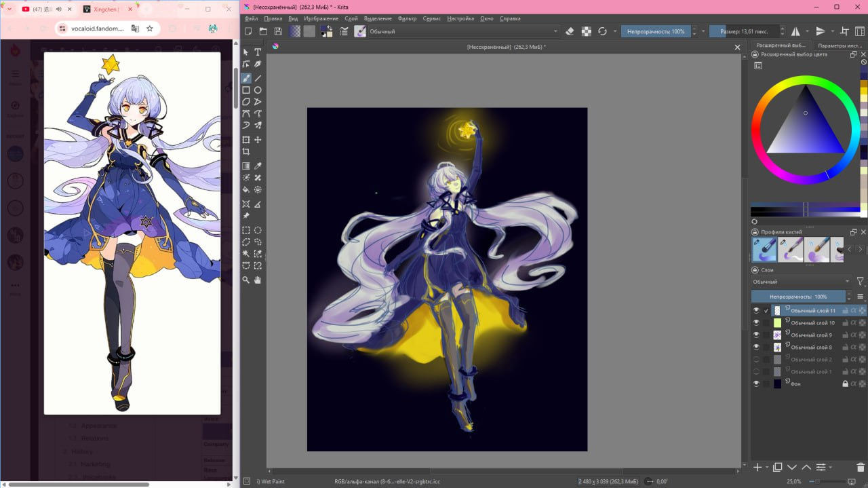Click the horizontal mirror tool icon

click(795, 31)
